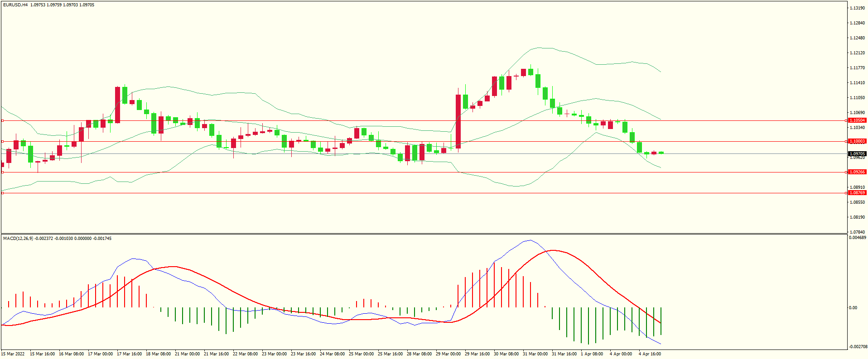This screenshot has width=868, height=359.
Task: Click the 1.08910 price axis value
Action: pyautogui.click(x=857, y=187)
